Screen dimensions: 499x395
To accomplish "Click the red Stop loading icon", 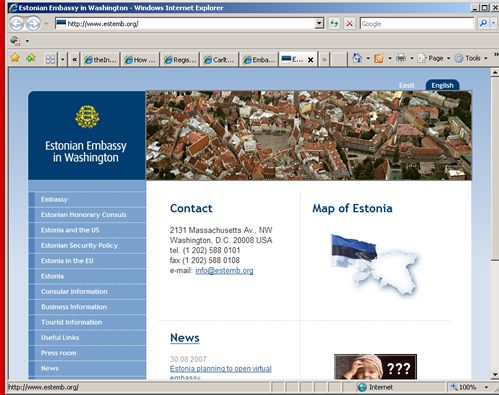I will click(349, 24).
